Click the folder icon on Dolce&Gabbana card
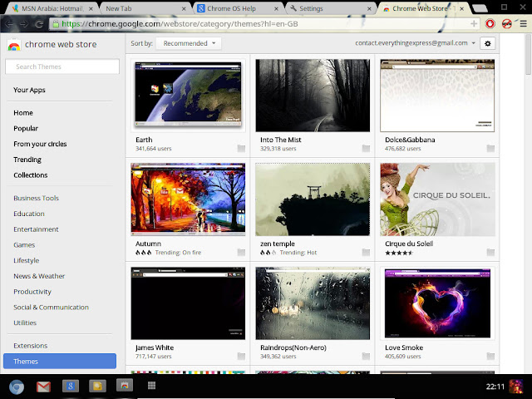The image size is (532, 399). point(490,148)
